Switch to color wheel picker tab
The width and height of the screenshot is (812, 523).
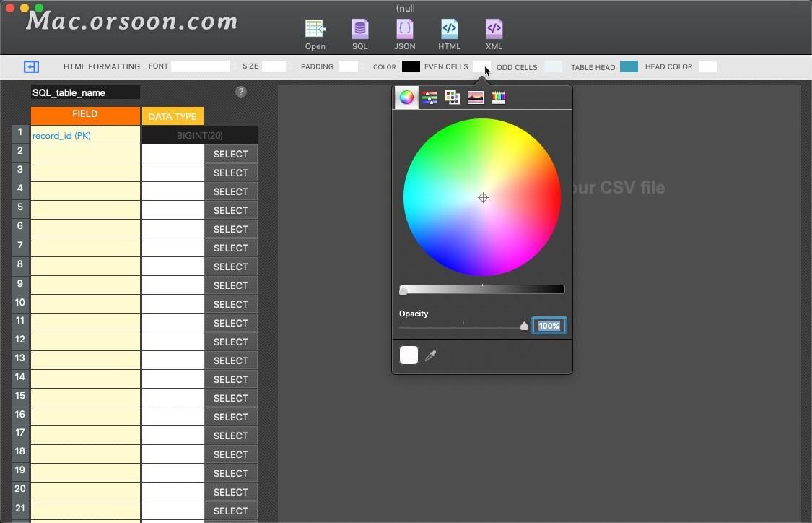pyautogui.click(x=406, y=97)
